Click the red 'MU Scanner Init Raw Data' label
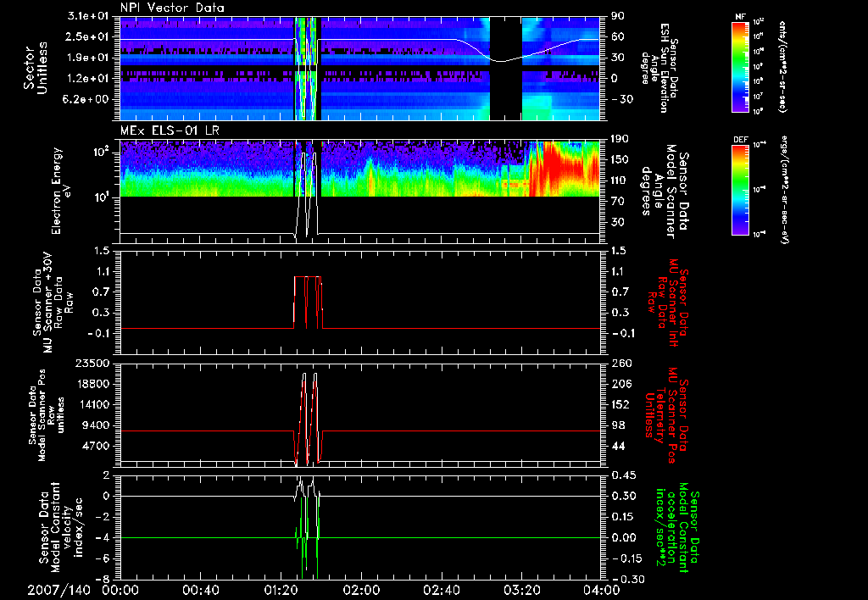 pos(667,303)
